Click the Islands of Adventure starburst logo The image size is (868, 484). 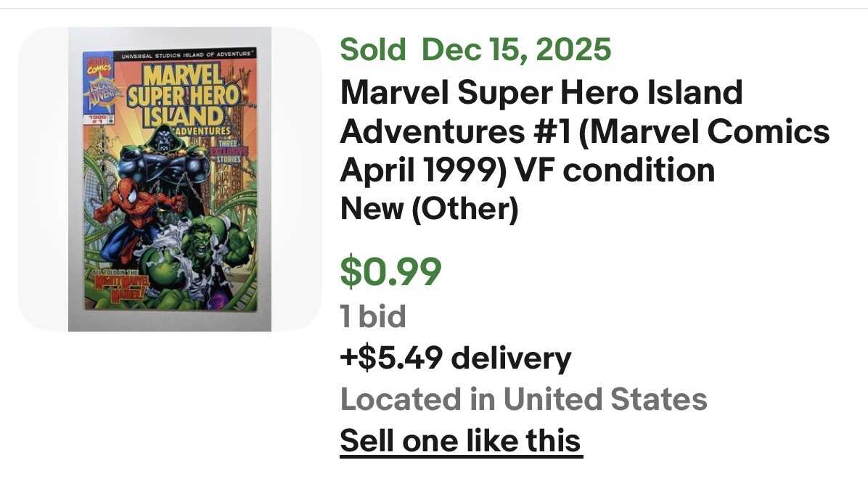pos(98,93)
